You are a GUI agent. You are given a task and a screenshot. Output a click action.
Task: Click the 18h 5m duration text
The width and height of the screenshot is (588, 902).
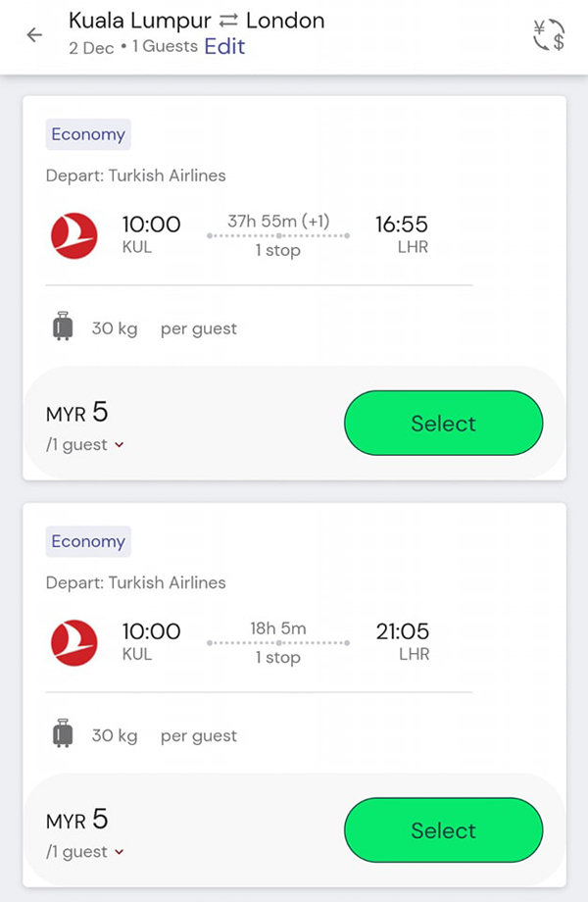(279, 628)
